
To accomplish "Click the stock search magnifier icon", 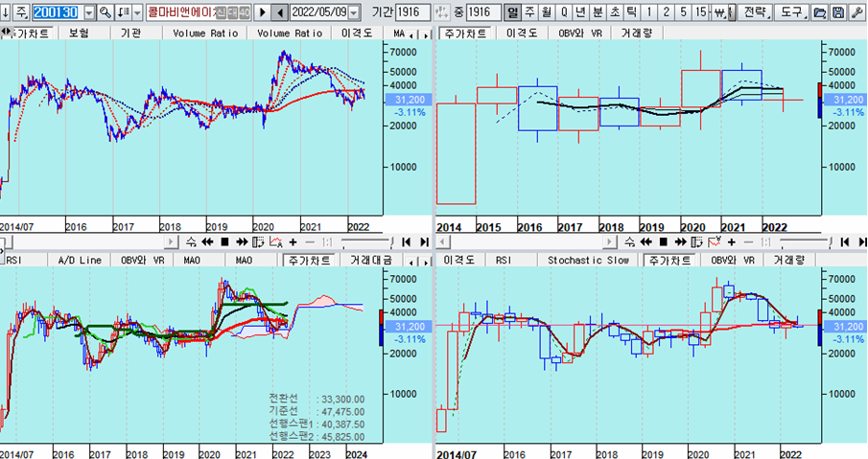I will tap(106, 12).
